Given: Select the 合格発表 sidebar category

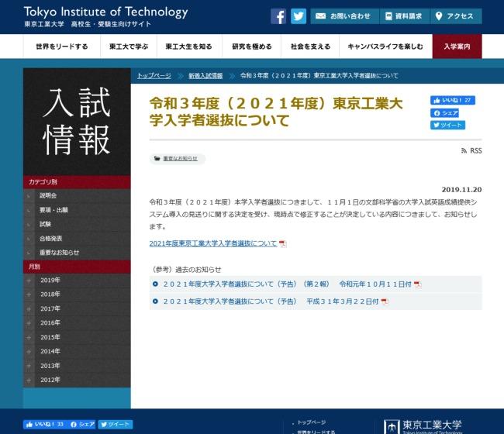Looking at the screenshot, I should [x=77, y=239].
